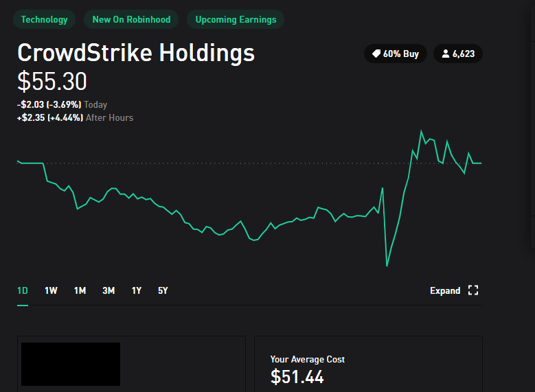Click the person icon in owners badge

[446, 54]
